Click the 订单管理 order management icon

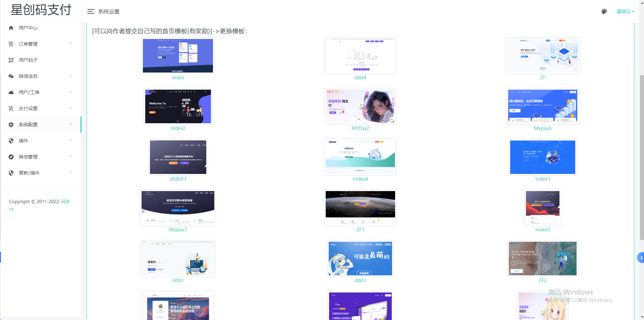[x=11, y=44]
